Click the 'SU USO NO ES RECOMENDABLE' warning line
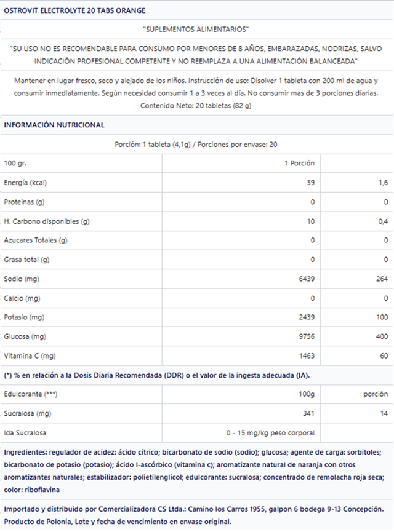This screenshot has height=532, width=394. (196, 49)
